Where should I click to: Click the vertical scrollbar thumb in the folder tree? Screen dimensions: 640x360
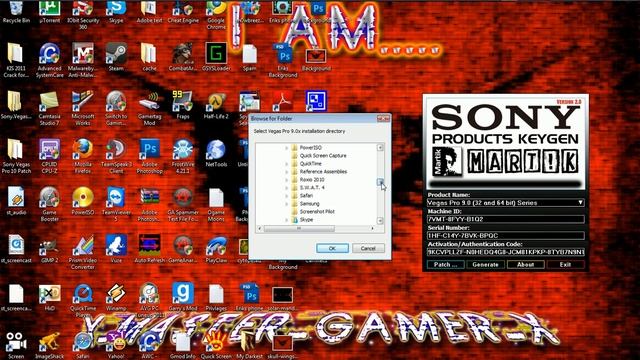point(380,182)
